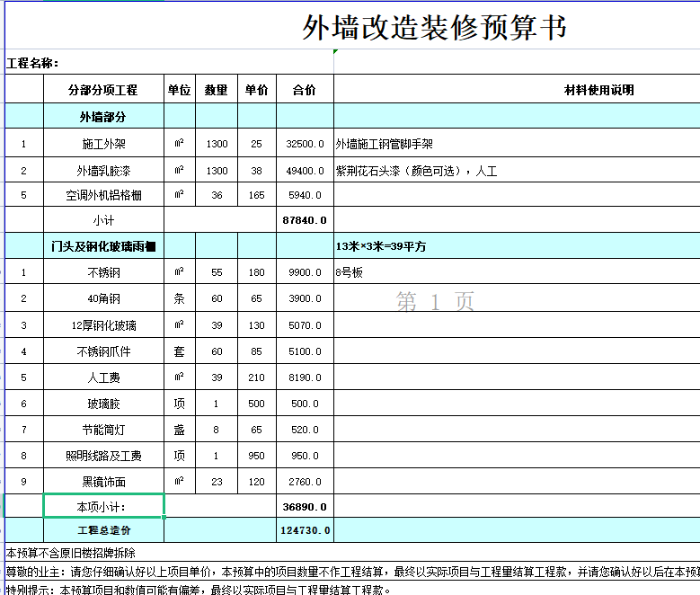
Task: Click the note row starting 特别提示
Action: coord(352,589)
